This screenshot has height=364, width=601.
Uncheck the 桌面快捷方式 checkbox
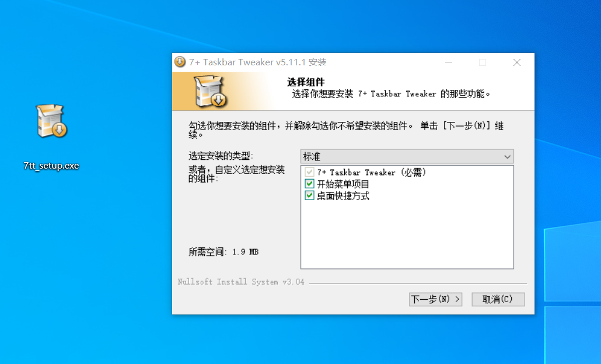[x=309, y=196]
